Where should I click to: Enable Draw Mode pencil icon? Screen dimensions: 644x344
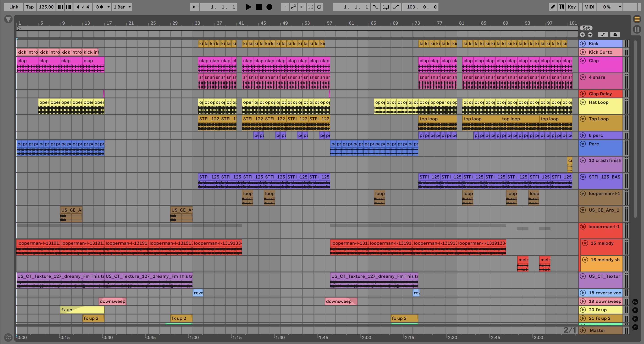[x=553, y=7]
